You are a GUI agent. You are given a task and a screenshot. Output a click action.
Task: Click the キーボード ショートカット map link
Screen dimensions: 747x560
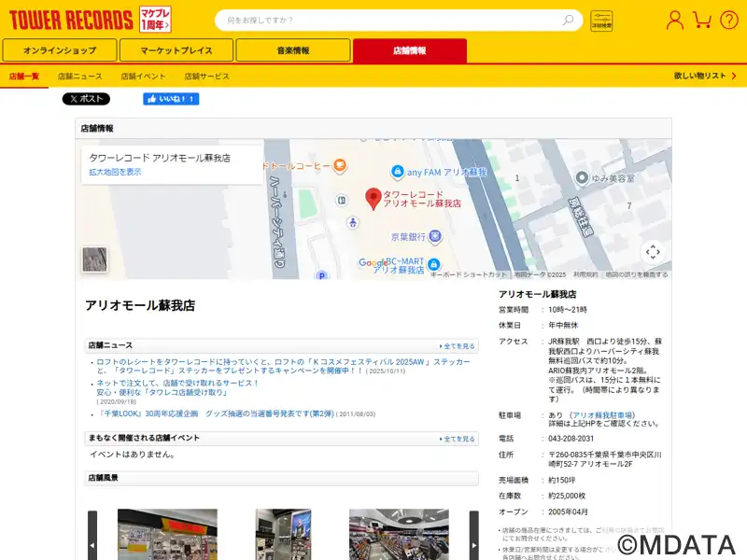(x=469, y=274)
